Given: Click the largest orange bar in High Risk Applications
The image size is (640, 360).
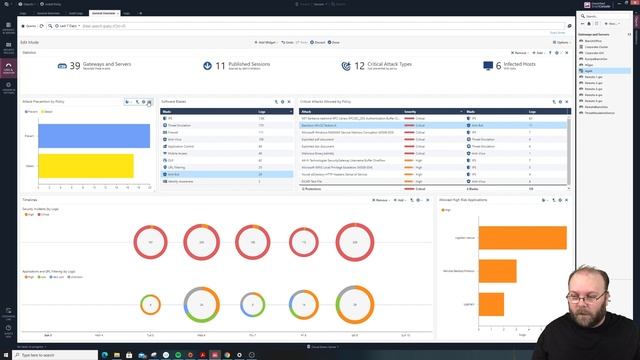Looking at the screenshot, I should (x=523, y=238).
